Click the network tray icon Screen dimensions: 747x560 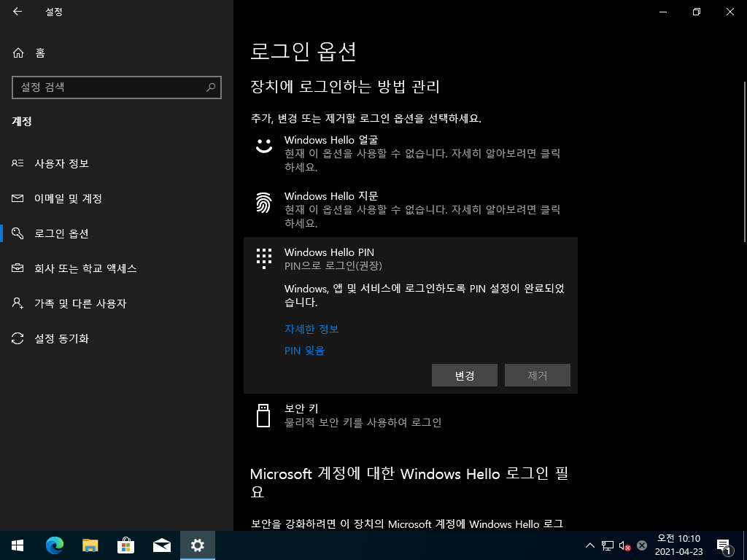pyautogui.click(x=608, y=545)
